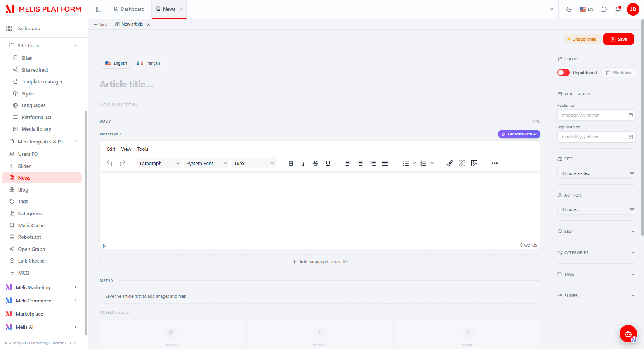Open the Author Choose dropdown
This screenshot has width=644, height=349.
596,209
